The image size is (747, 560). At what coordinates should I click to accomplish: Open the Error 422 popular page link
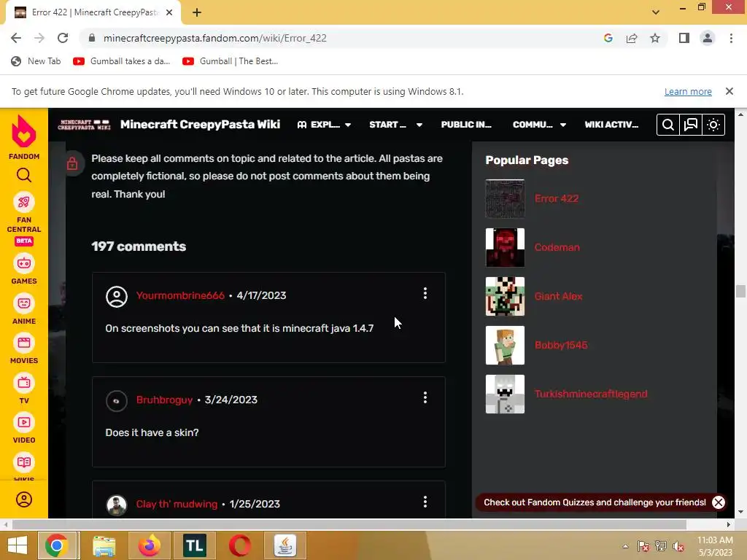pyautogui.click(x=556, y=198)
